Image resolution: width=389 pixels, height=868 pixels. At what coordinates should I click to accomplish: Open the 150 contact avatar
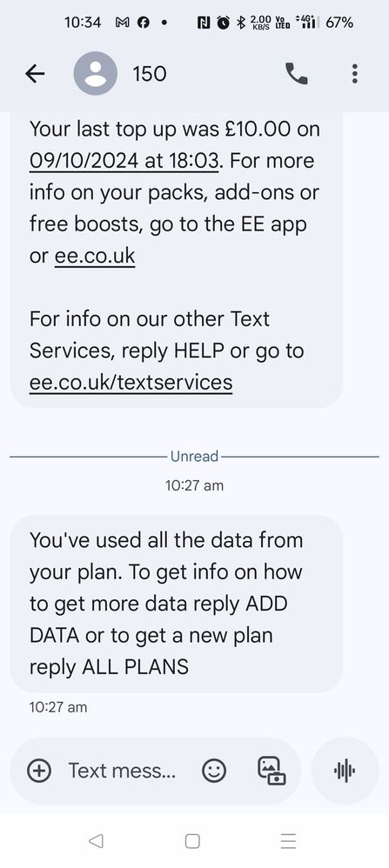(x=96, y=74)
